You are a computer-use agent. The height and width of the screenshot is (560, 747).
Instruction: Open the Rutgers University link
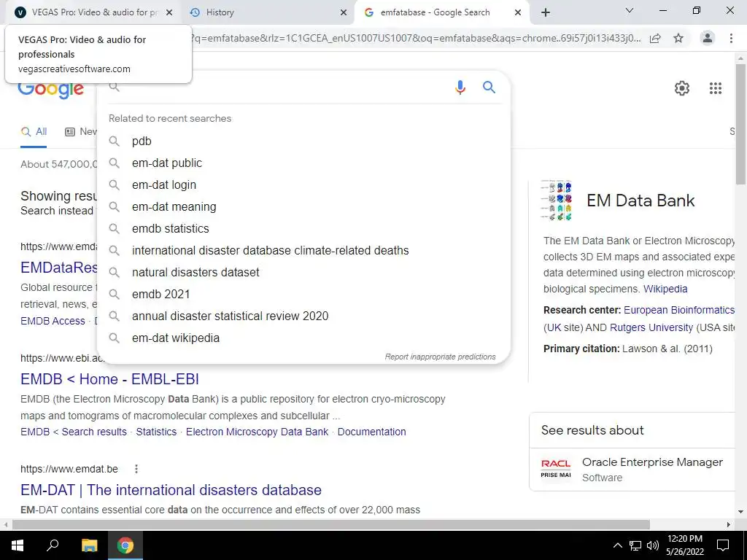click(x=651, y=327)
